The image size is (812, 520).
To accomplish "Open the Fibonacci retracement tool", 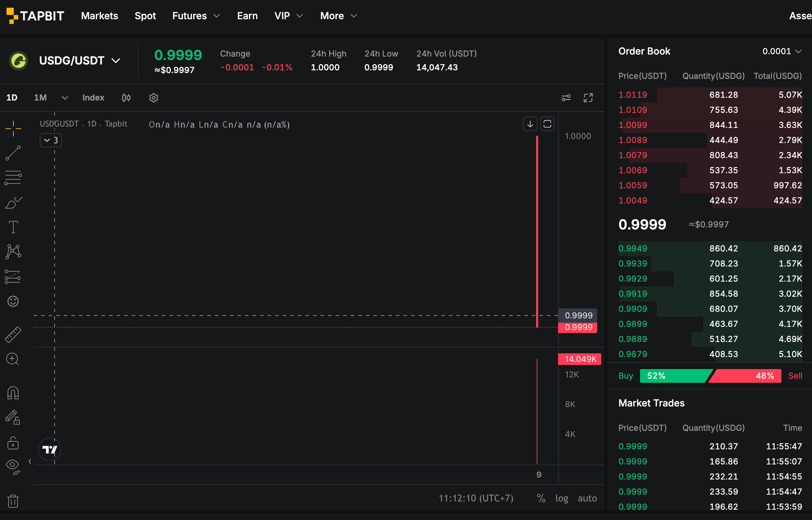I will 13,178.
